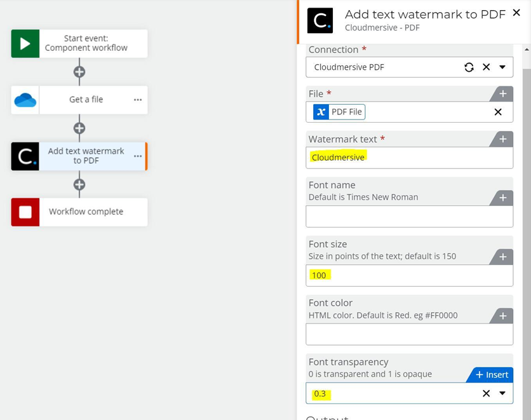Expand the Font transparency dropdown

(x=502, y=393)
